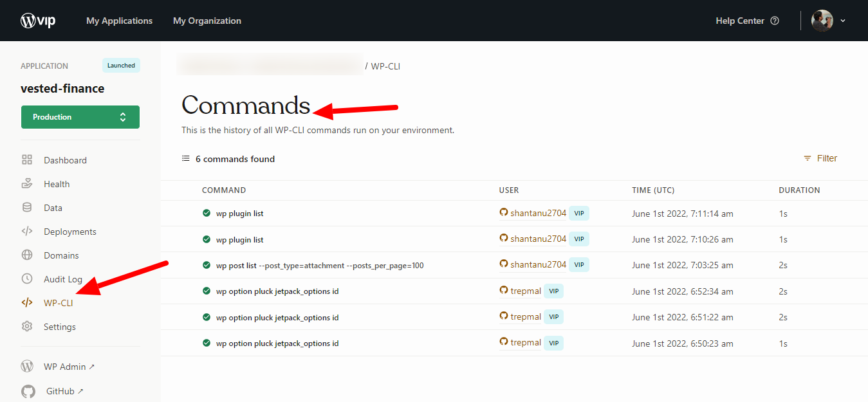The width and height of the screenshot is (868, 402).
Task: Click the Filter button
Action: pyautogui.click(x=820, y=158)
